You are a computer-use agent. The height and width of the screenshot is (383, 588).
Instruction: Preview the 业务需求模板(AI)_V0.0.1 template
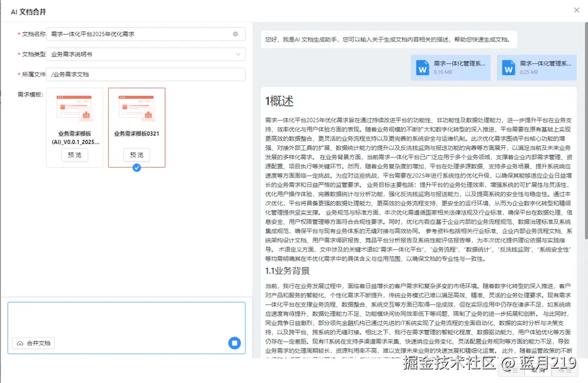[x=74, y=155]
